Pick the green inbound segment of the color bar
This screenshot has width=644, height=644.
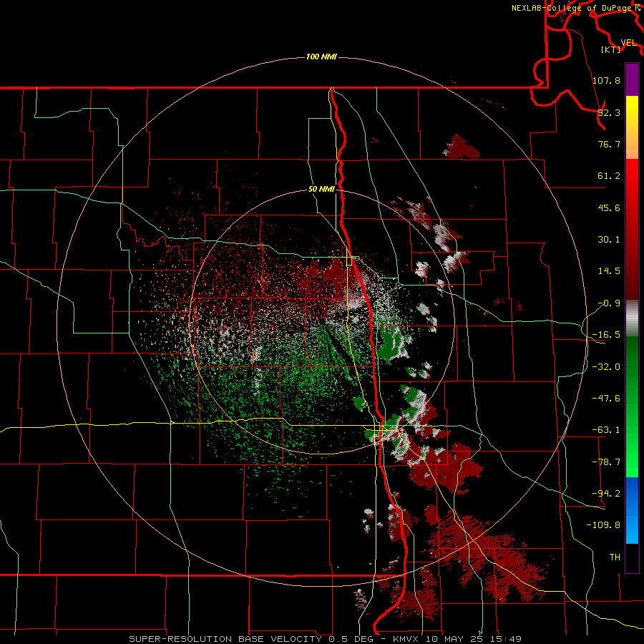(x=632, y=406)
